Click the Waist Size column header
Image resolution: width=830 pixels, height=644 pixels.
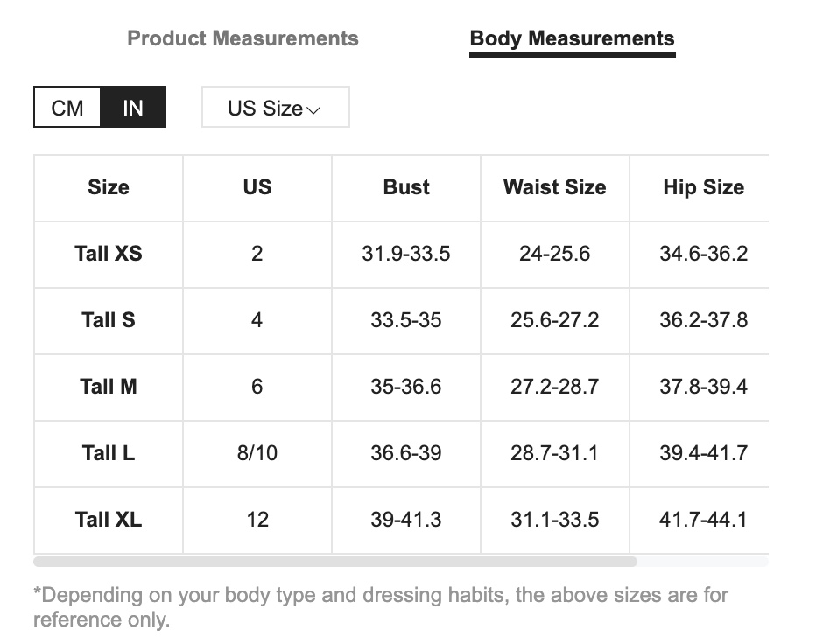point(555,187)
